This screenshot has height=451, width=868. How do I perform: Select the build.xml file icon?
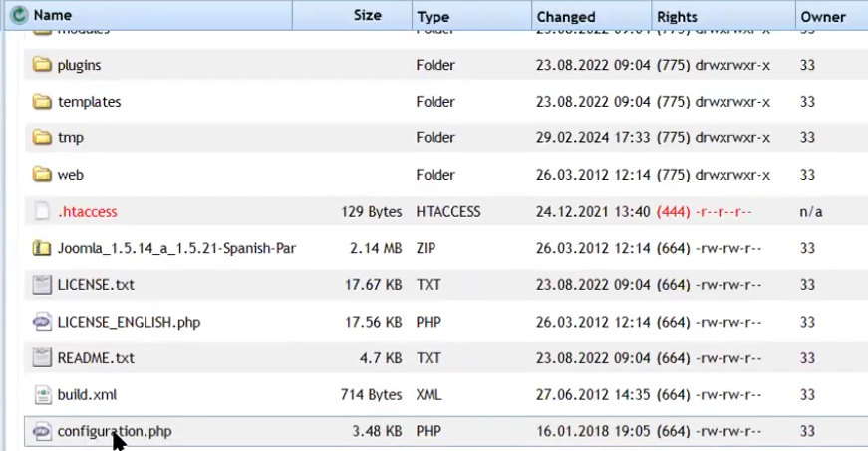point(41,394)
